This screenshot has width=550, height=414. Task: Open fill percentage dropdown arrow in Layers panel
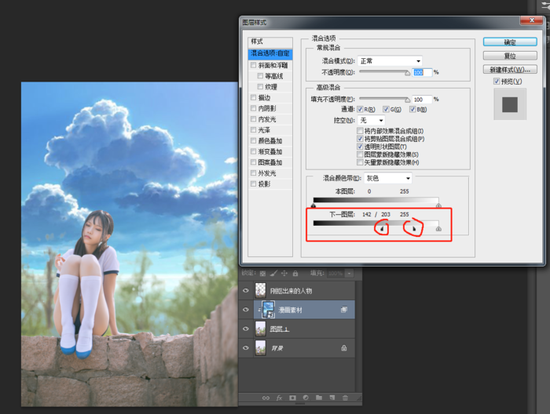[x=349, y=273]
